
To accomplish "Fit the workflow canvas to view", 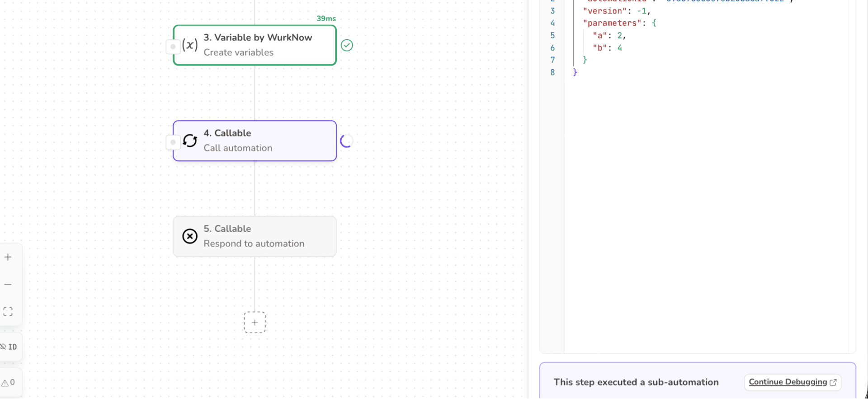I will pos(8,311).
